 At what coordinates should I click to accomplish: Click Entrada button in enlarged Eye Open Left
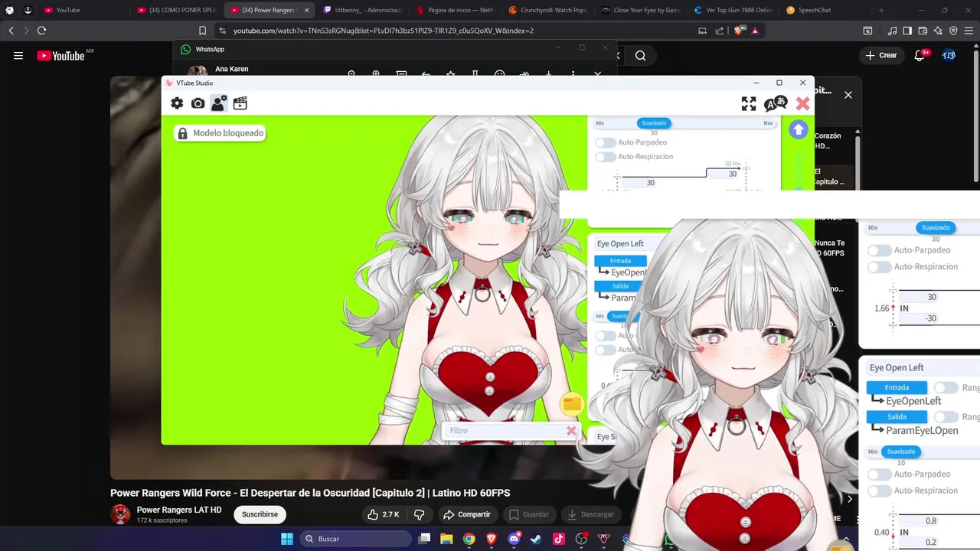tap(897, 388)
